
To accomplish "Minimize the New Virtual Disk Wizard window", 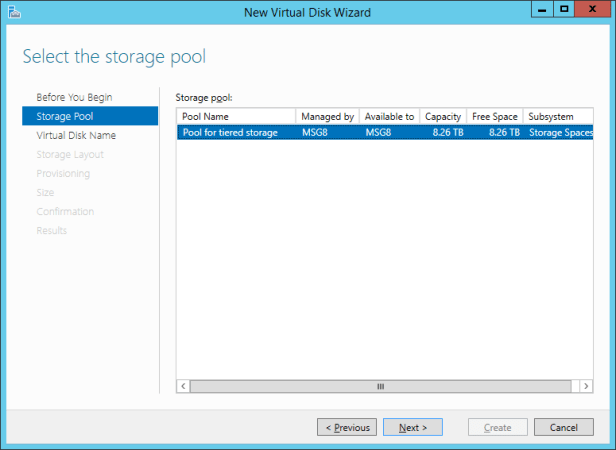I will point(540,9).
